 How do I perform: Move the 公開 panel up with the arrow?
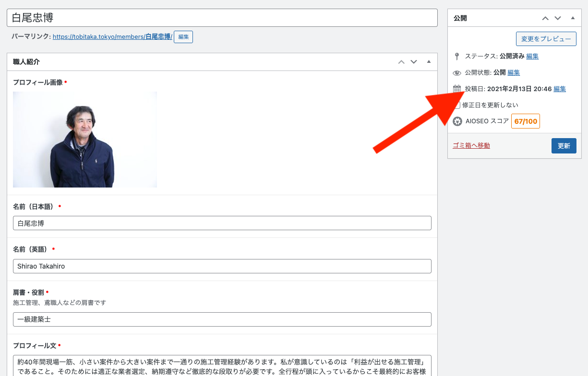545,18
